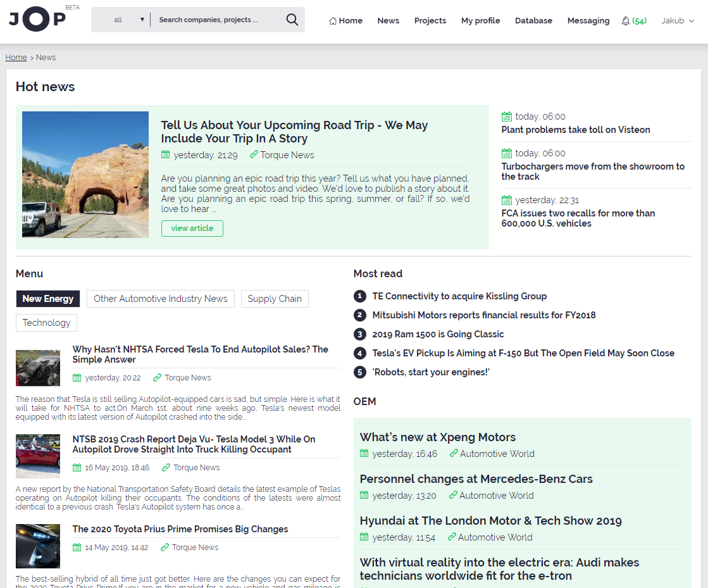Click the JOP logo
This screenshot has width=708, height=588.
pos(37,19)
